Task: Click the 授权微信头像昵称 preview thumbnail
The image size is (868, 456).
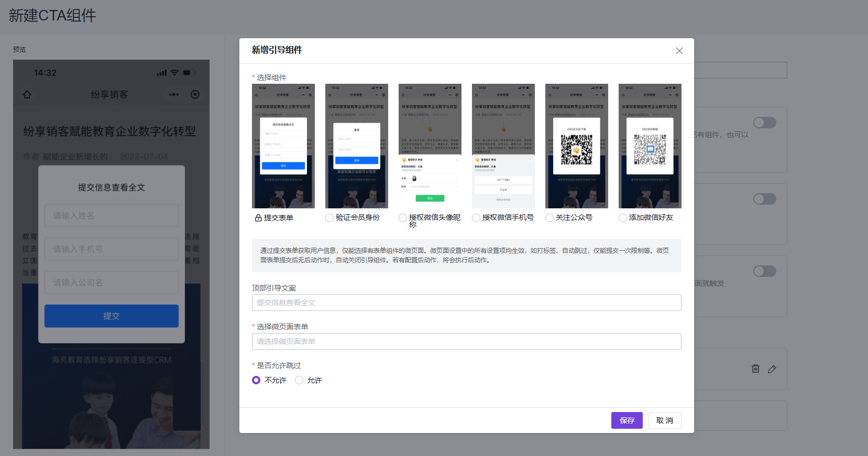Action: pos(430,146)
